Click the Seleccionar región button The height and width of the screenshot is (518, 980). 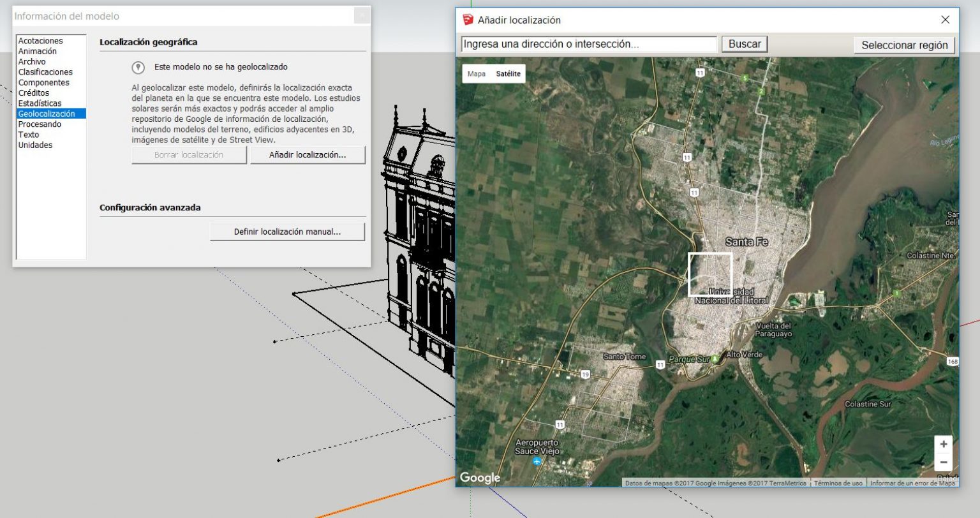pyautogui.click(x=904, y=43)
